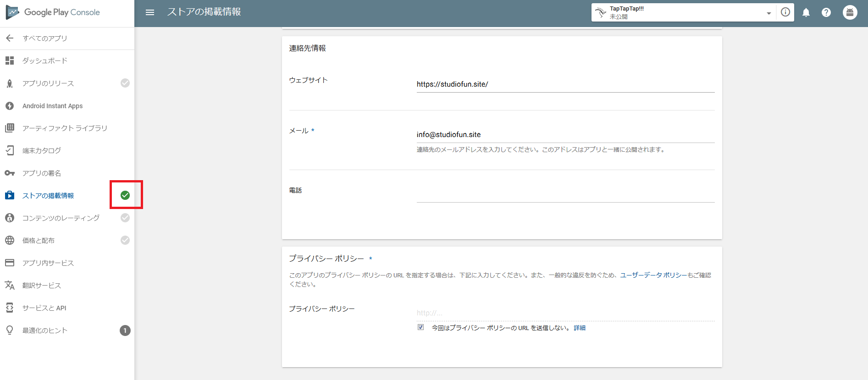Image resolution: width=868 pixels, height=380 pixels.
Task: Click the Android Instant Apps lightning icon
Action: click(10, 106)
